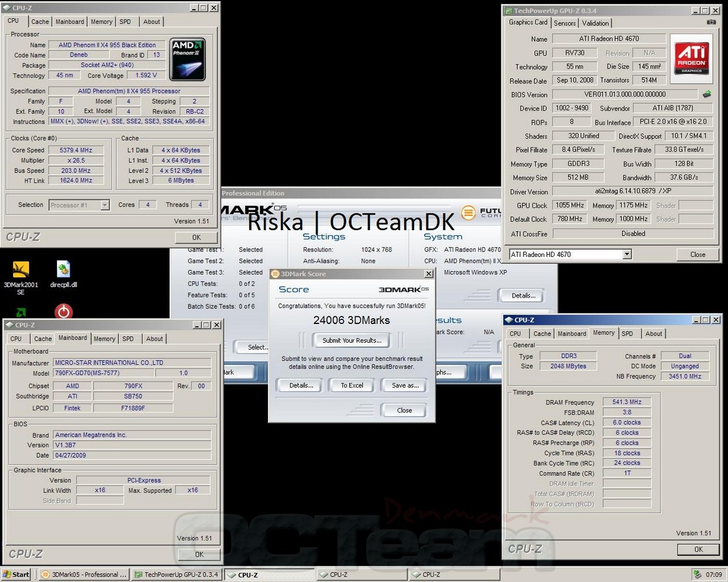Click the orange Futuremark logo in 3DMark05
The height and width of the screenshot is (582, 728).
[469, 213]
